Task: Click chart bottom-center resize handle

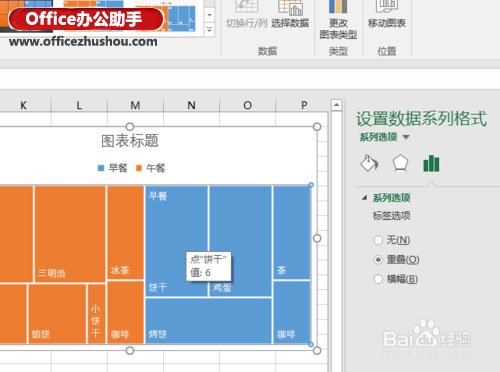Action: click(x=130, y=350)
